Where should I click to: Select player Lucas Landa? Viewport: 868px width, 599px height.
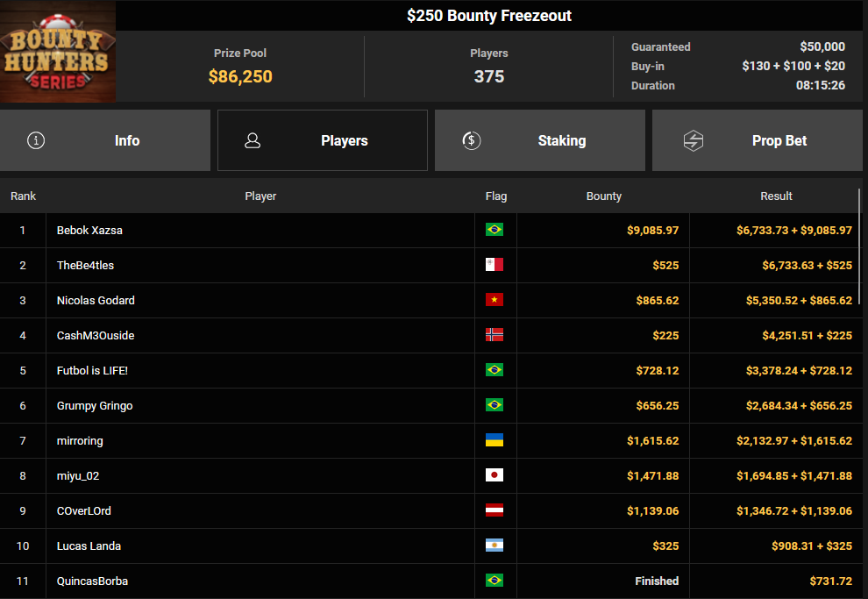click(x=89, y=546)
